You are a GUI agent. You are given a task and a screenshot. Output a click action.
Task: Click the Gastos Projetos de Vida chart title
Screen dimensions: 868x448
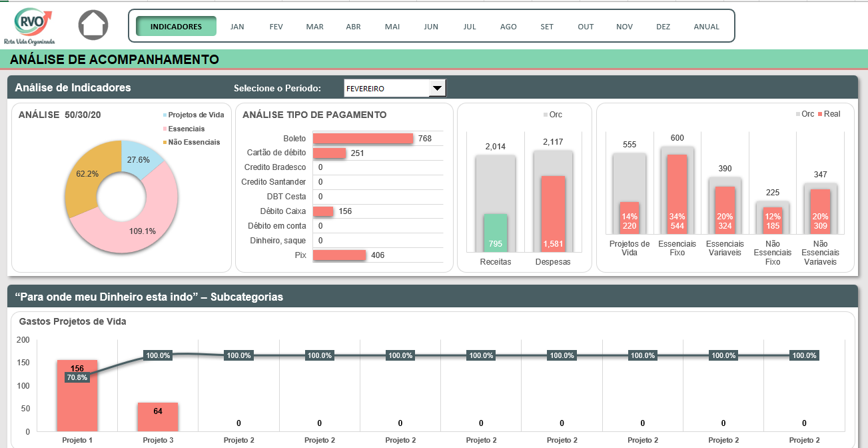click(73, 321)
